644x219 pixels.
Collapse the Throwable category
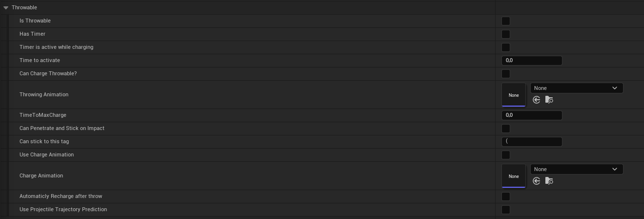6,8
